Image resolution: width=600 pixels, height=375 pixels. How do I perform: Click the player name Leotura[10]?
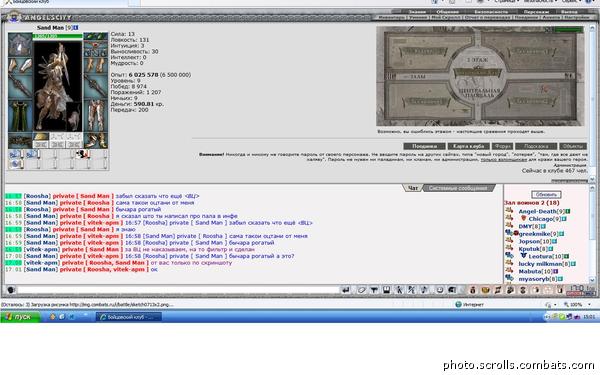pyautogui.click(x=546, y=256)
